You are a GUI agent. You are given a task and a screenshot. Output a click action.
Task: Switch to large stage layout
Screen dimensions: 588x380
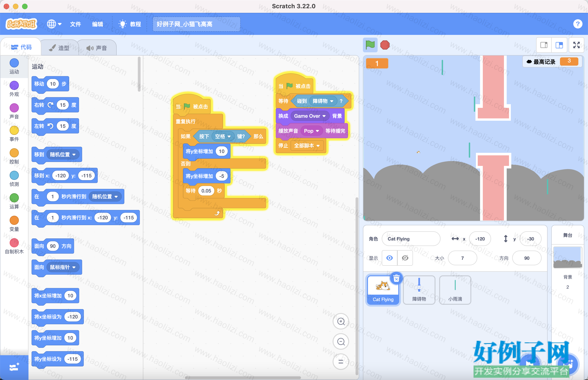coord(559,45)
